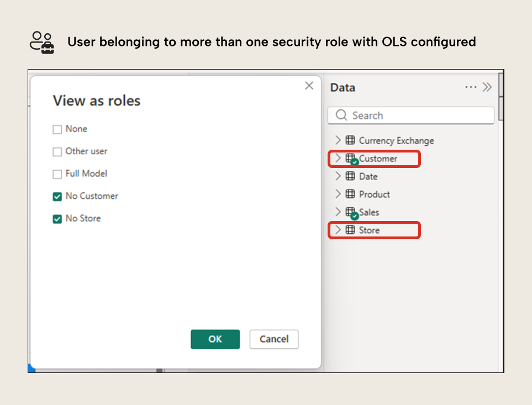Uncheck the No Store role

pyautogui.click(x=57, y=219)
